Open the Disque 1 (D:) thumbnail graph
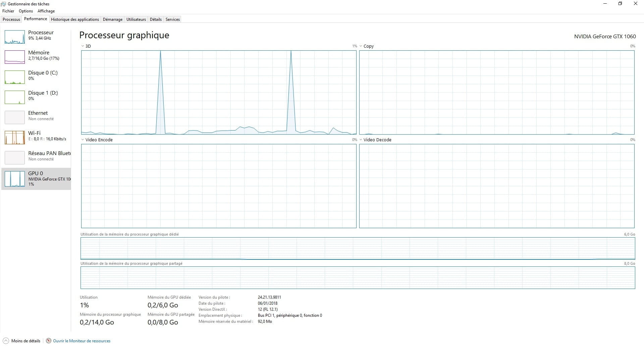 click(x=15, y=97)
